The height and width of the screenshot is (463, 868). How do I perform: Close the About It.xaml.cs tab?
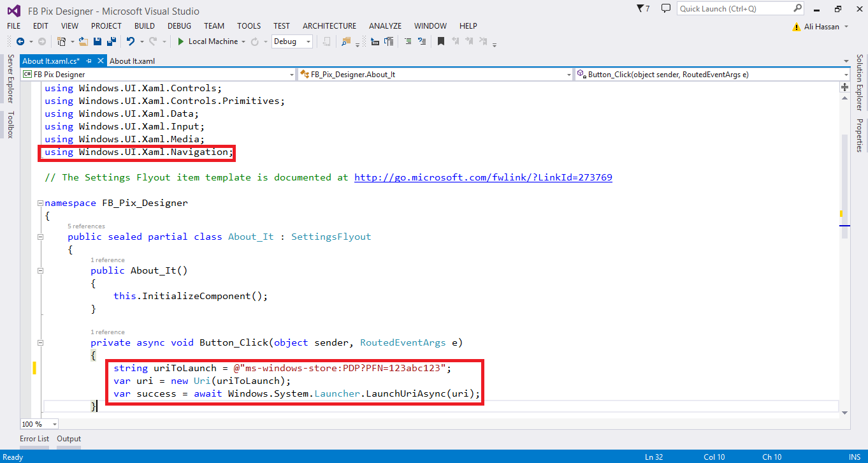click(100, 61)
